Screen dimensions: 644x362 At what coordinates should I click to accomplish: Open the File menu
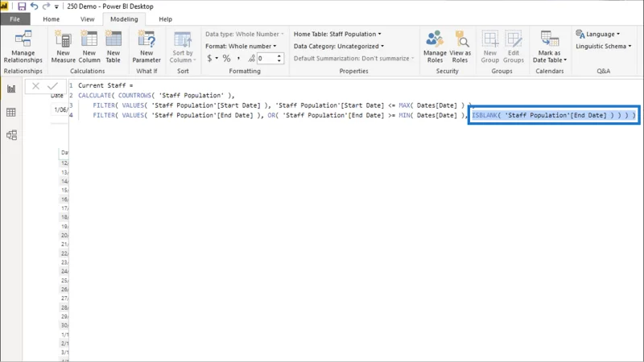[14, 19]
